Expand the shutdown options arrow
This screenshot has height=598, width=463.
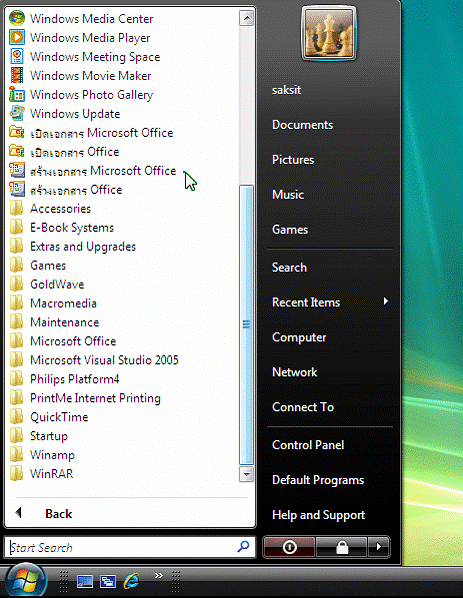379,547
